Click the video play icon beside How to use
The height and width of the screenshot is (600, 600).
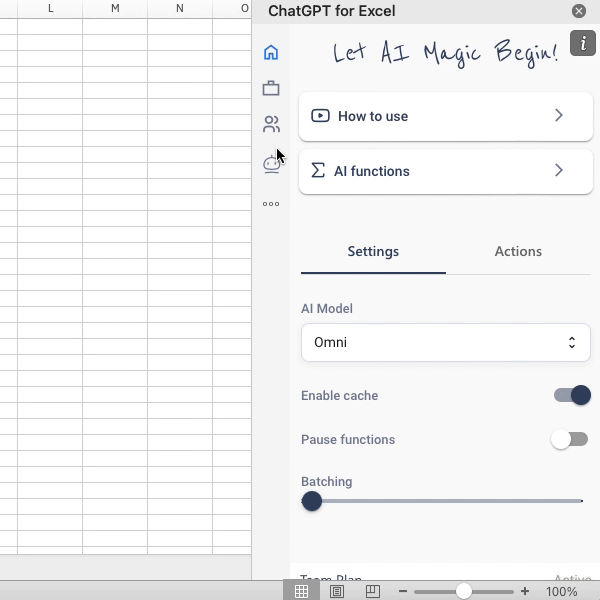point(320,116)
